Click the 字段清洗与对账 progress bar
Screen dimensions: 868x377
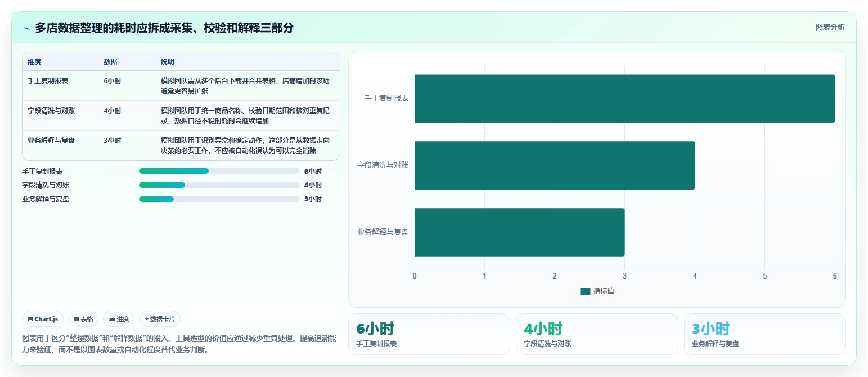219,185
